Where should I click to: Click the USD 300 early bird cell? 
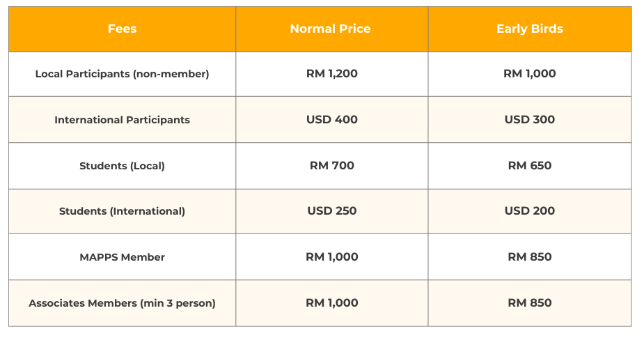530,120
